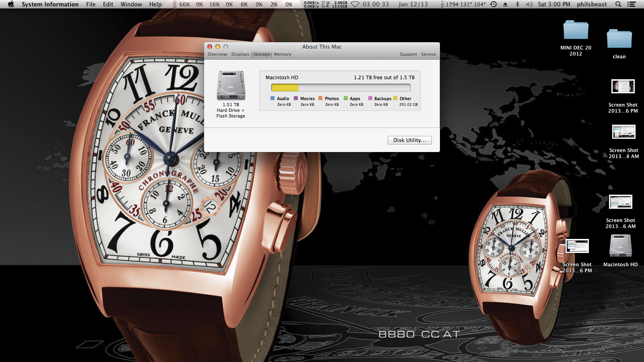Select the Screen Shot 2013...8 AM file
This screenshot has height=362, width=644.
[623, 142]
